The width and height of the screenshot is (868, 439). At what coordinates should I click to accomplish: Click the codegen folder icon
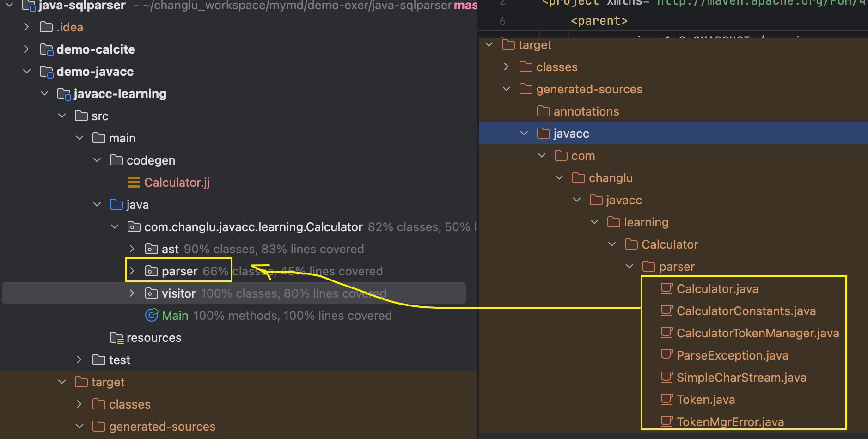(116, 160)
